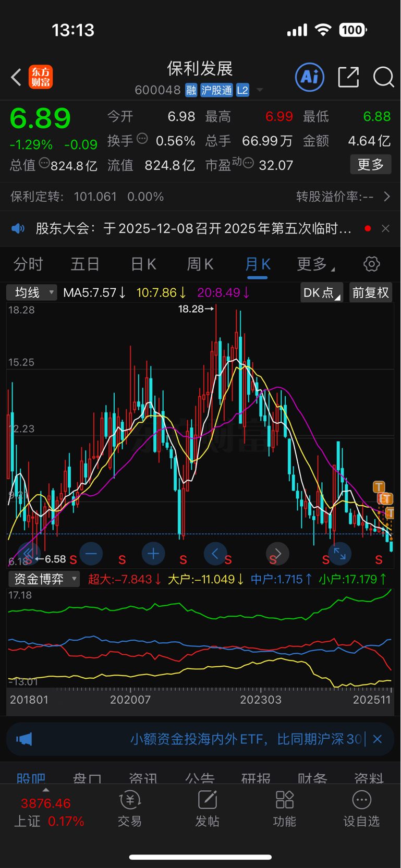Tap current price 6.89
Viewport: 401px width, 868px height.
pyautogui.click(x=40, y=118)
